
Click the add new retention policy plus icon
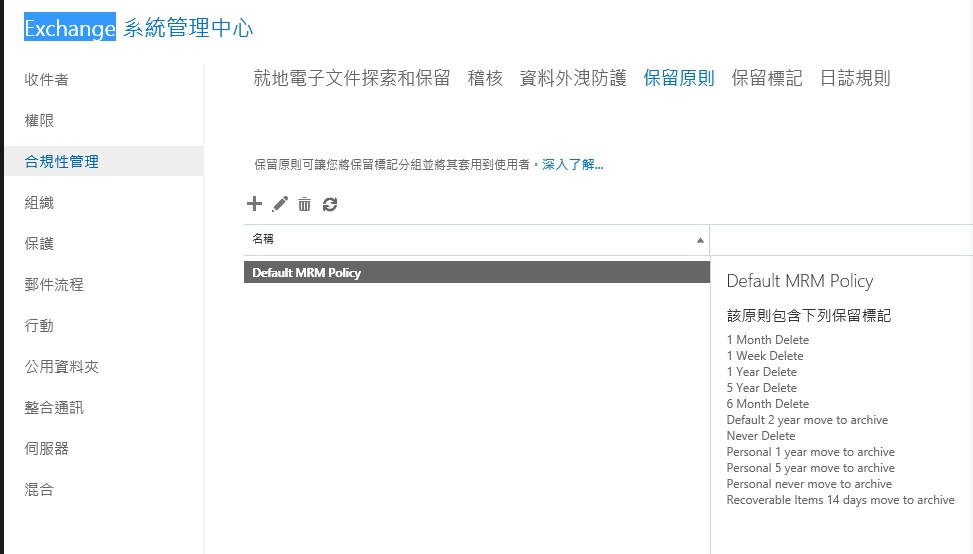pyautogui.click(x=254, y=203)
